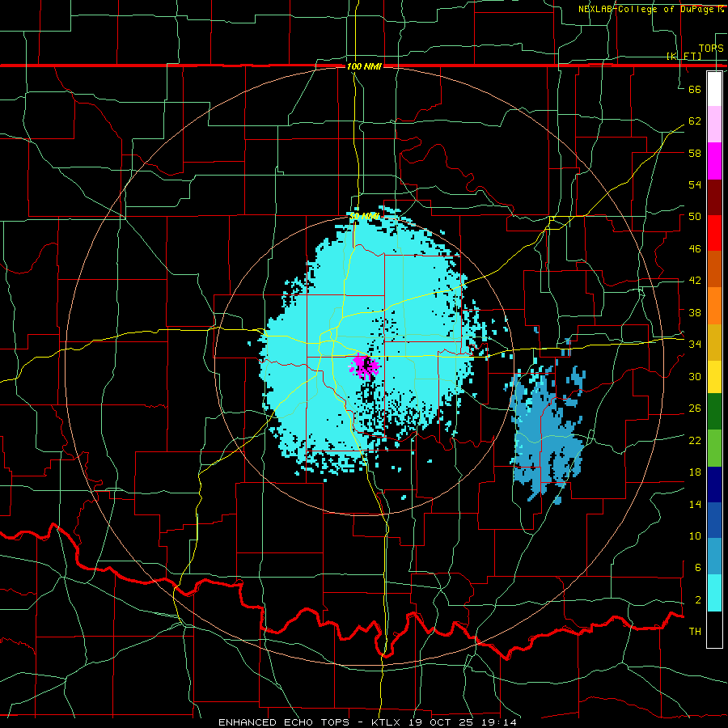728x728 pixels.
Task: Click the K FT units label
Action: pyautogui.click(x=684, y=56)
